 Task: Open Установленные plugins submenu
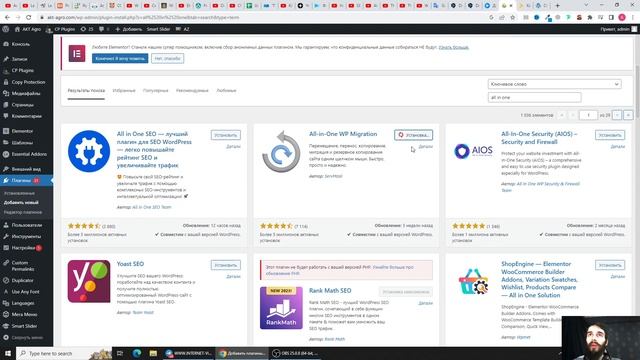coord(19,193)
